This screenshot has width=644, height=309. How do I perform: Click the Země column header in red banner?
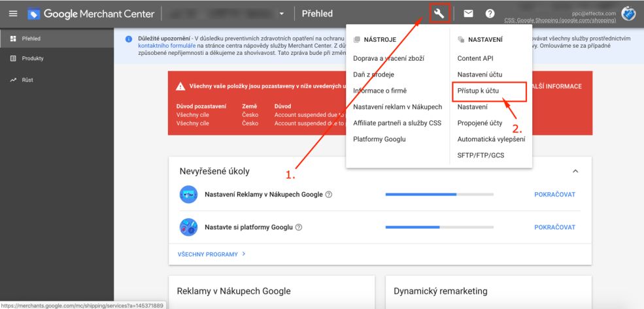(248, 106)
